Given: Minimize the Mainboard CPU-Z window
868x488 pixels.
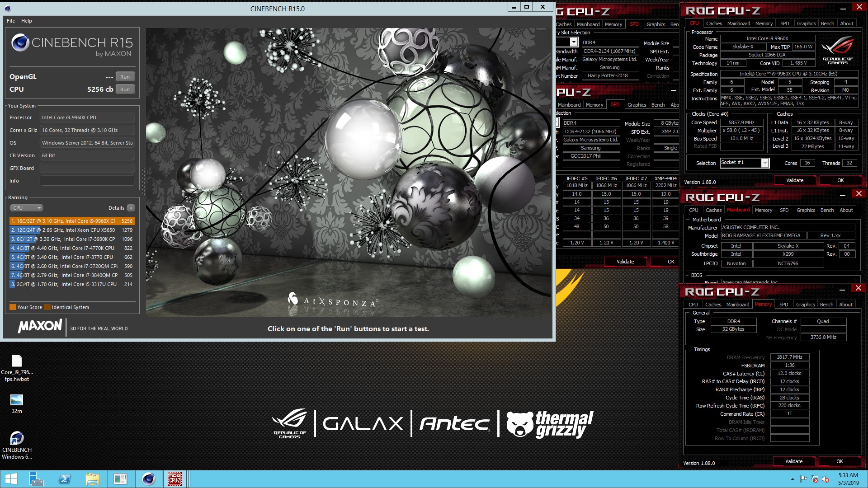Looking at the screenshot, I should pyautogui.click(x=843, y=195).
